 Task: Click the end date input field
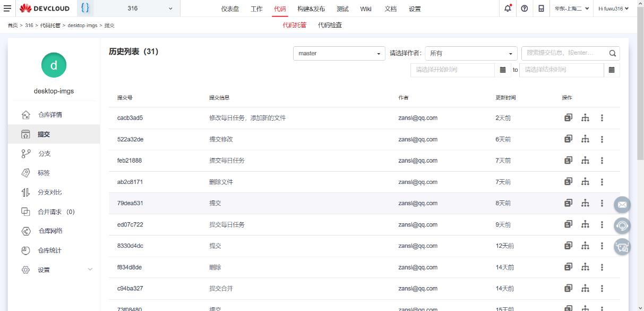[x=561, y=70]
